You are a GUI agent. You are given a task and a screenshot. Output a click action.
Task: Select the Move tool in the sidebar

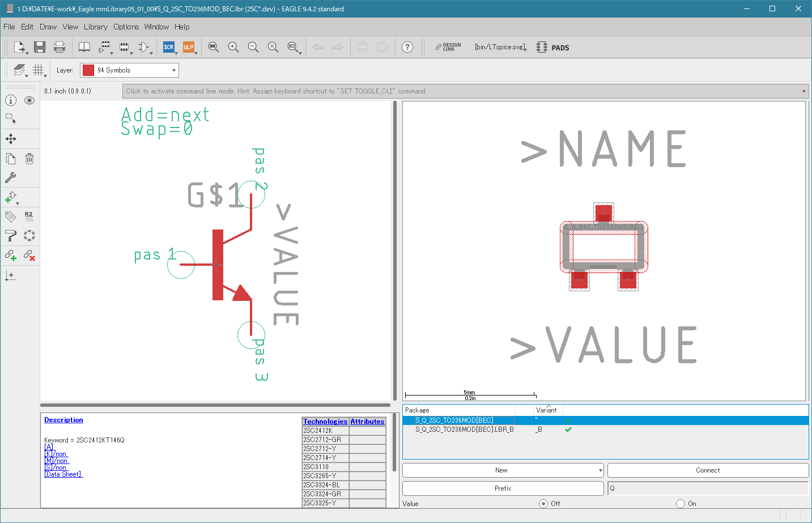click(11, 139)
